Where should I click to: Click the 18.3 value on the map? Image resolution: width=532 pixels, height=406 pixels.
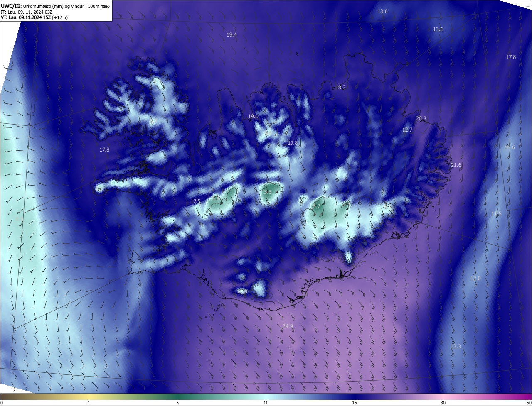tap(340, 88)
